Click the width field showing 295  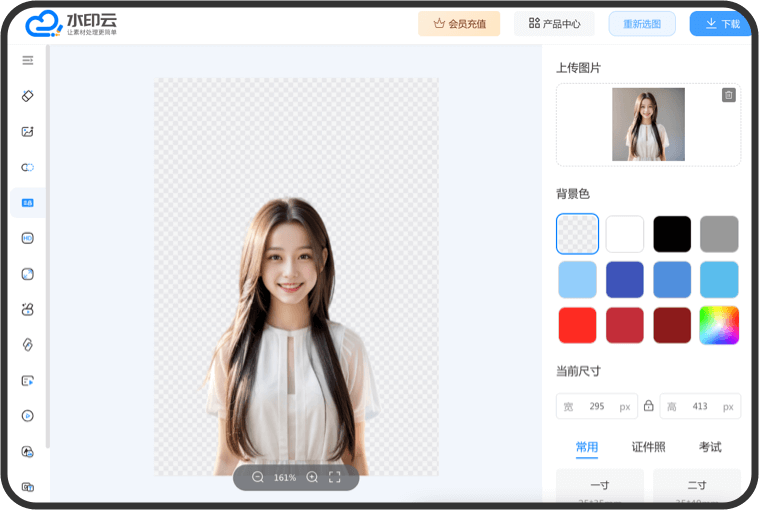tap(597, 406)
